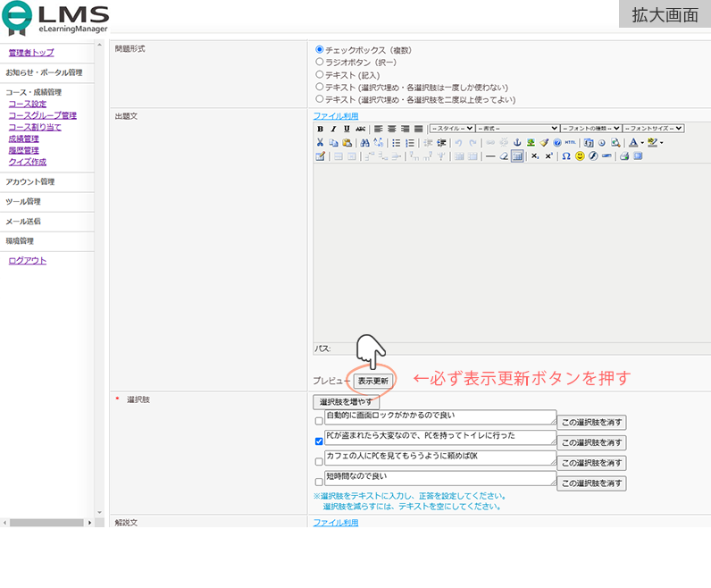Open お知らせ・ポータル管理 menu
The width and height of the screenshot is (711, 588).
[44, 72]
